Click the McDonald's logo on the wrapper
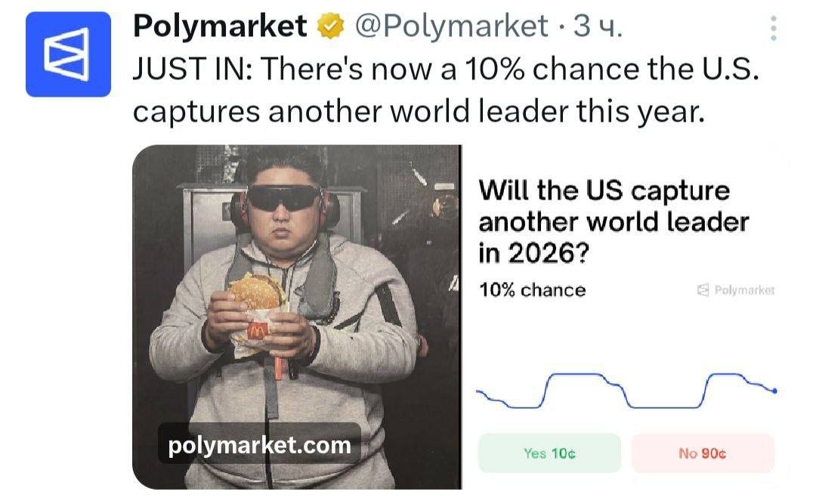The height and width of the screenshot is (504, 816). pyautogui.click(x=257, y=331)
